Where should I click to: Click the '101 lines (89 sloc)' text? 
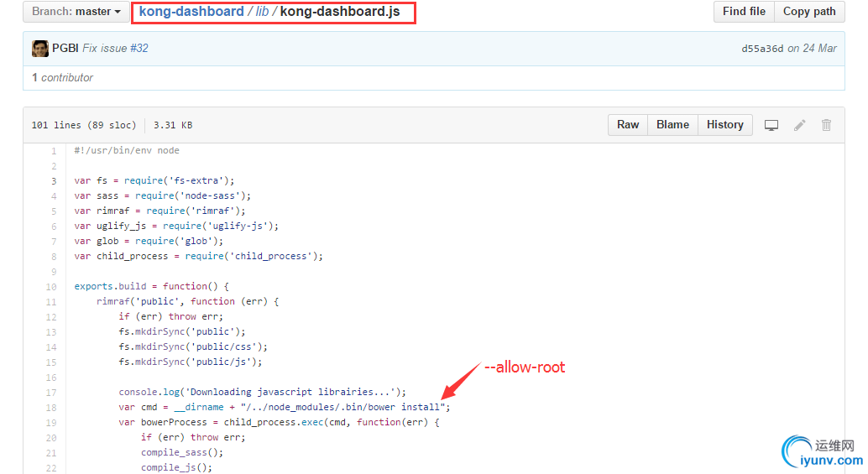click(x=84, y=125)
